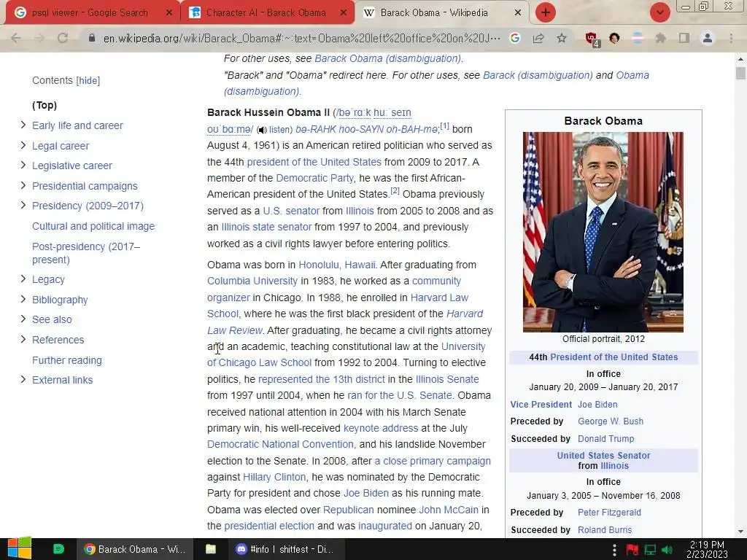Open Barack Obama (disambiguation) link

(x=388, y=58)
